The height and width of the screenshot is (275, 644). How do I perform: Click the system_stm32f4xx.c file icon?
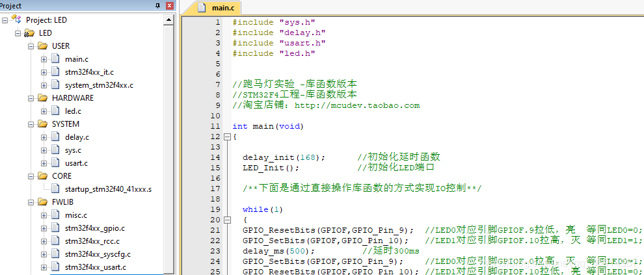pyautogui.click(x=55, y=85)
